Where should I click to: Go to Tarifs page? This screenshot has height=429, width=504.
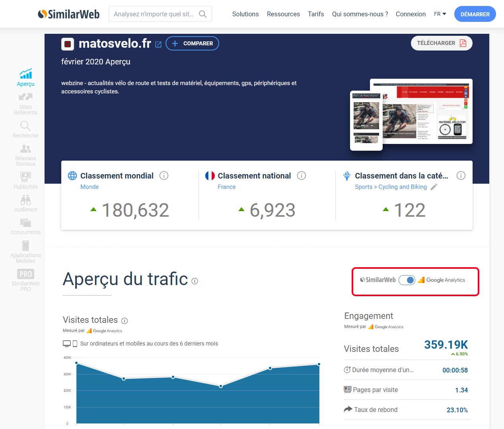coord(316,14)
